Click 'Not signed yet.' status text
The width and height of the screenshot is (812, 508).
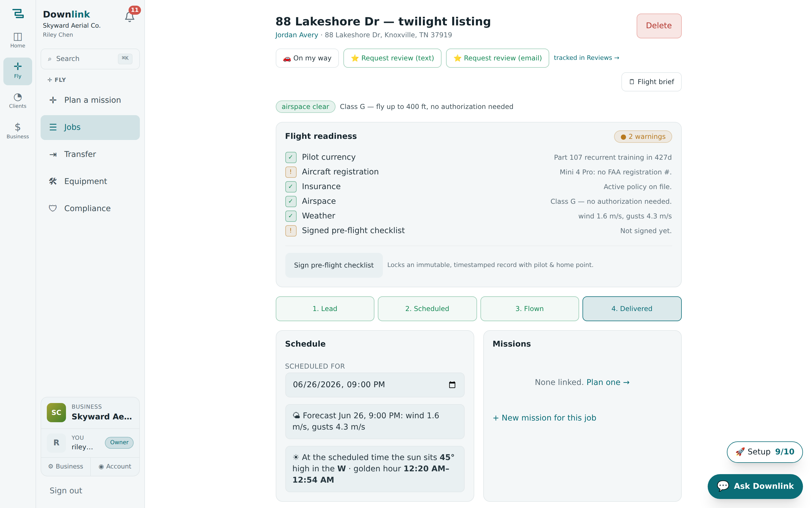(646, 231)
